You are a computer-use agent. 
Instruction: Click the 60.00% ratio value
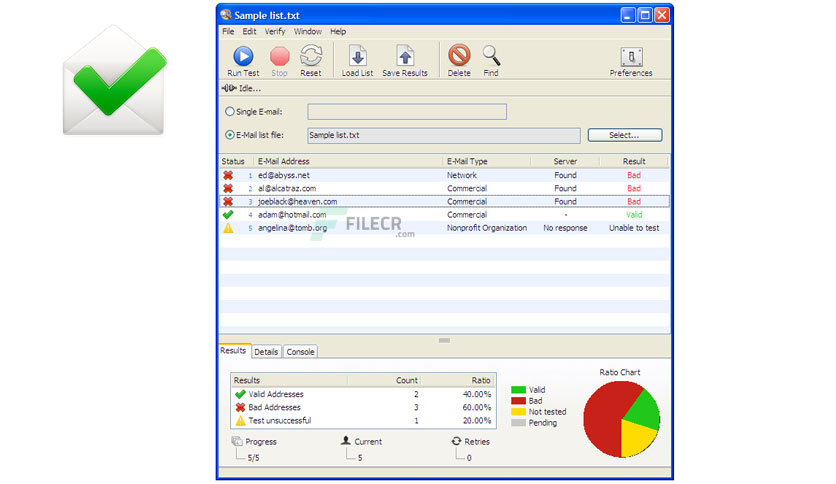point(477,407)
